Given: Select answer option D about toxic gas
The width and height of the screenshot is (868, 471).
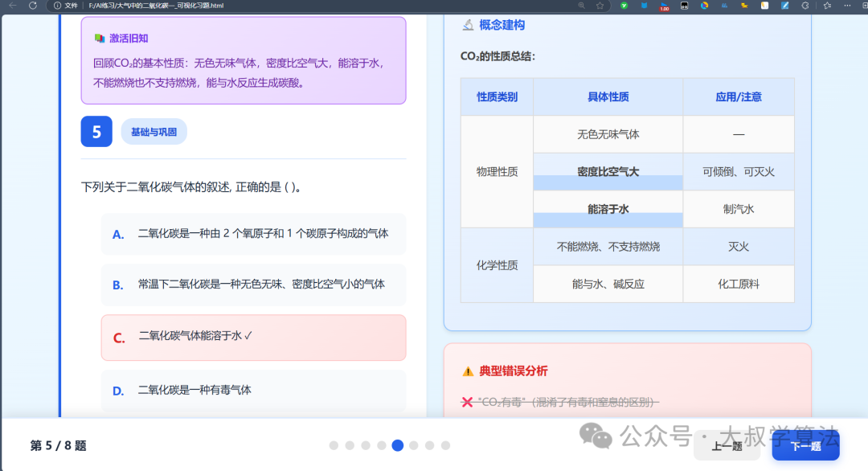Looking at the screenshot, I should (253, 389).
